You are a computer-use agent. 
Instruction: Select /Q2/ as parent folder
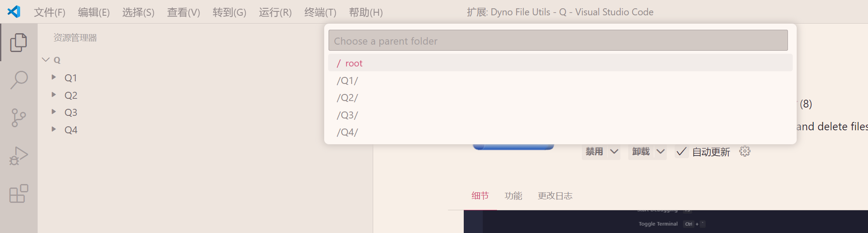pyautogui.click(x=347, y=98)
